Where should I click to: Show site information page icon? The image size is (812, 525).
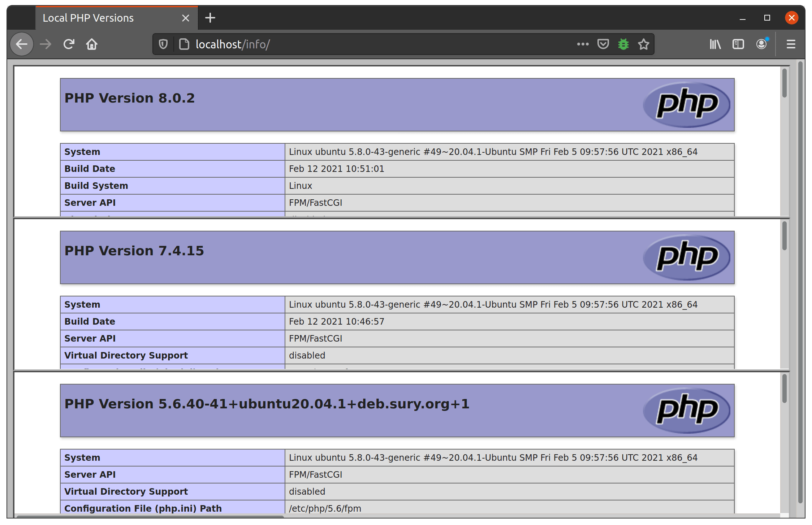(x=184, y=44)
